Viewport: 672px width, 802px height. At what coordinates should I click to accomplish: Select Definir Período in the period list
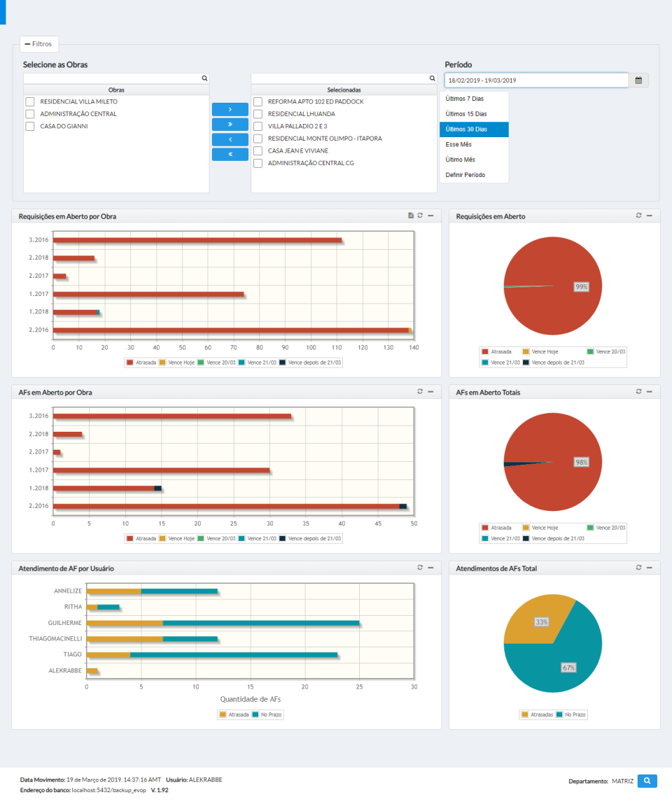(465, 174)
